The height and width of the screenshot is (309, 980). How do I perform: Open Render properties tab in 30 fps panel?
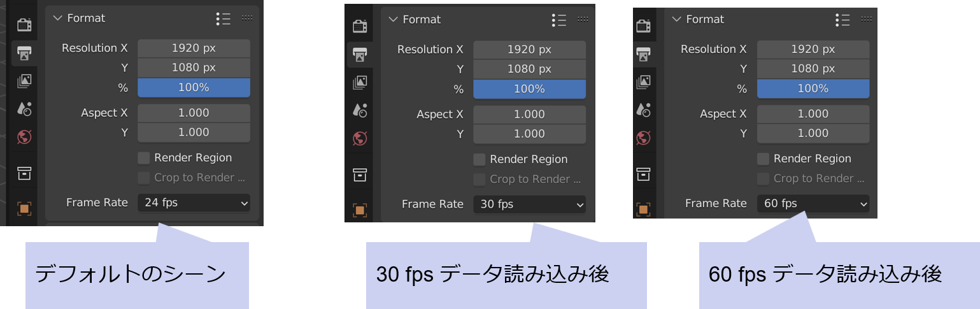pos(360,26)
